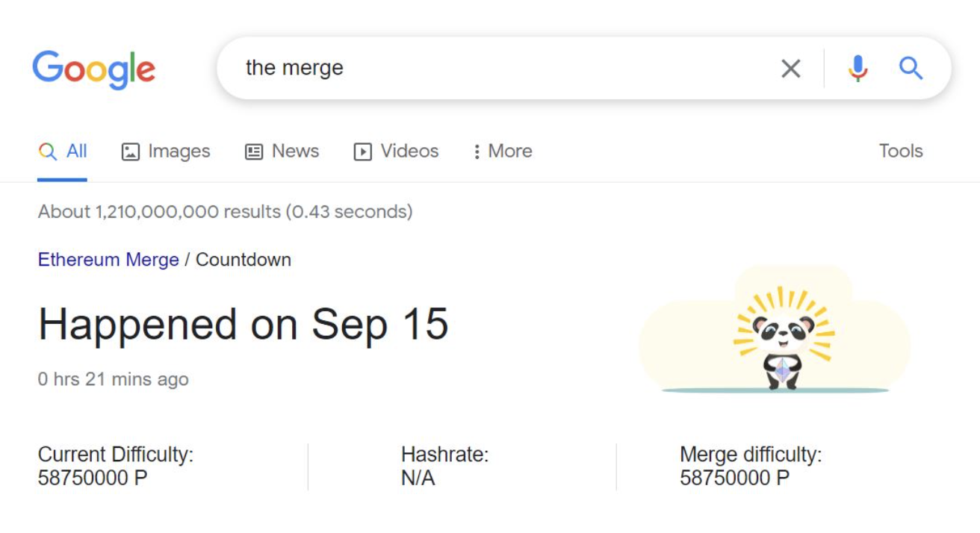980x533 pixels.
Task: Click the News tab newspaper icon
Action: coord(253,151)
